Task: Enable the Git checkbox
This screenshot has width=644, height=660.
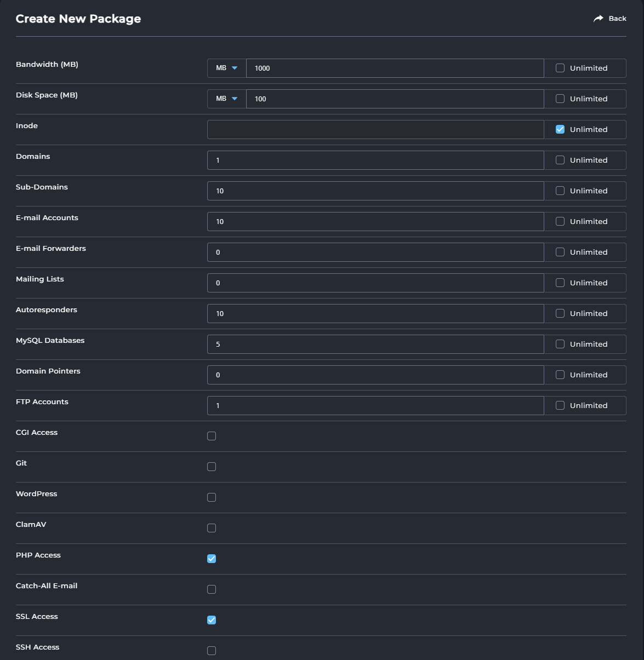Action: [x=212, y=467]
